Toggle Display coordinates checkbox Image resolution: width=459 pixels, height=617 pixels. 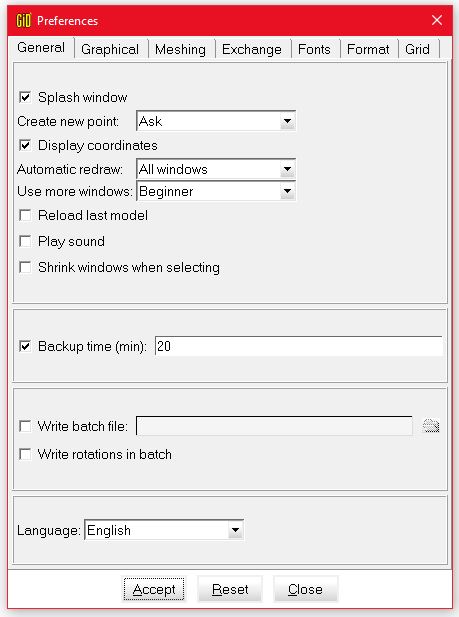(x=25, y=145)
